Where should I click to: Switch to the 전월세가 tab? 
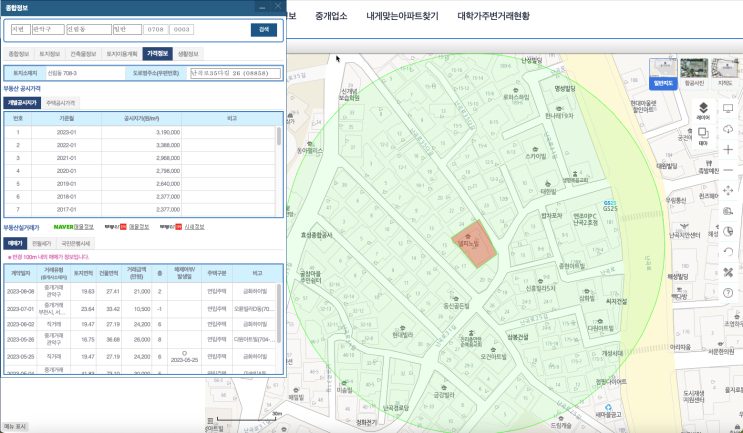pos(42,244)
